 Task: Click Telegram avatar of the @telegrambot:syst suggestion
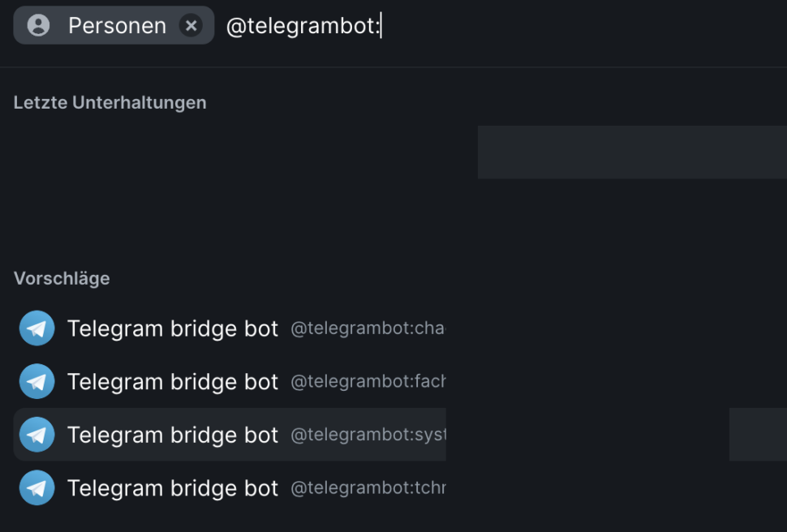pos(37,435)
